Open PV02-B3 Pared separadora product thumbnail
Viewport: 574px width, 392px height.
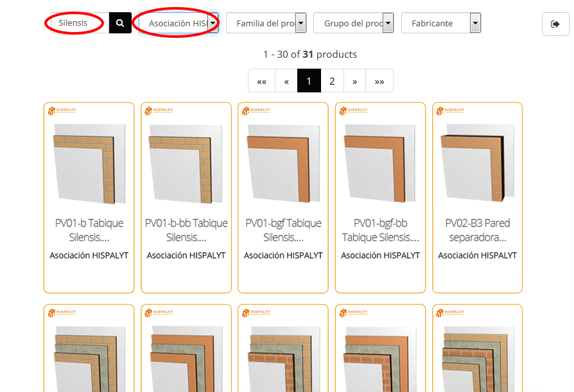(x=477, y=164)
